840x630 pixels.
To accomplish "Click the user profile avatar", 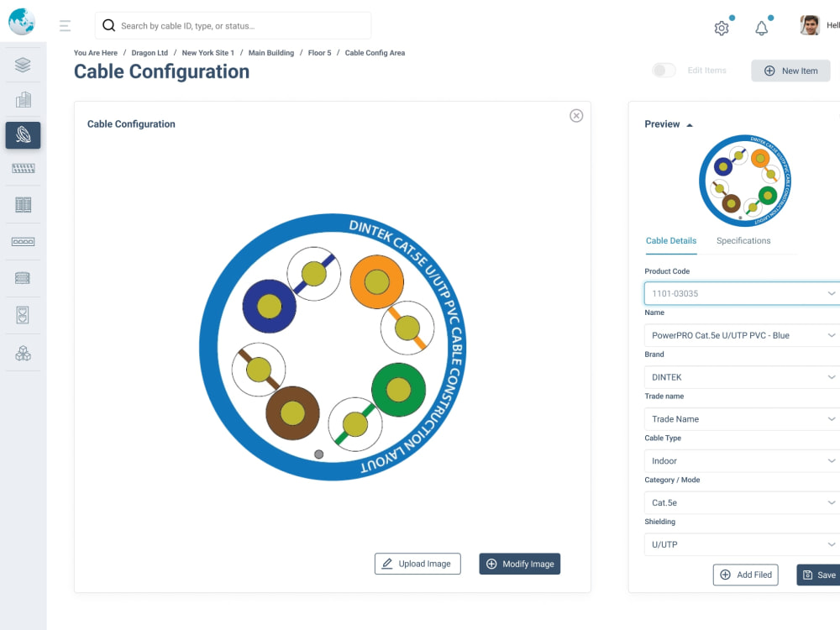I will (x=810, y=25).
